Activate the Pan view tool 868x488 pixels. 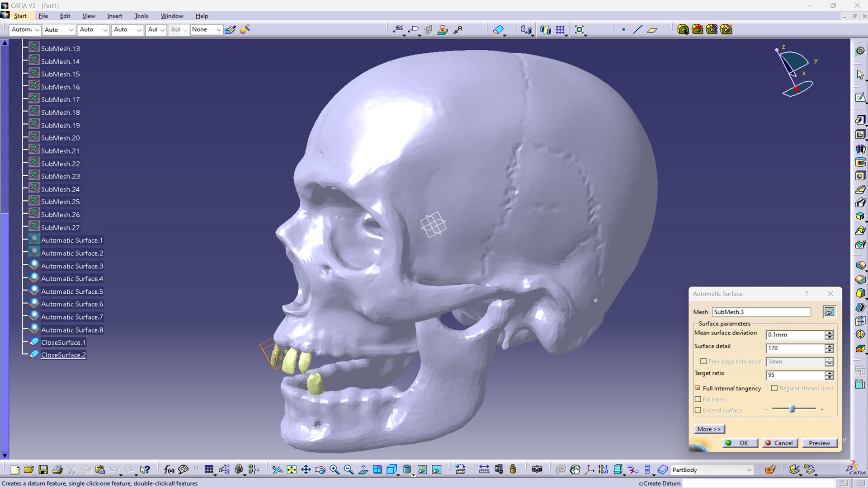point(306,470)
